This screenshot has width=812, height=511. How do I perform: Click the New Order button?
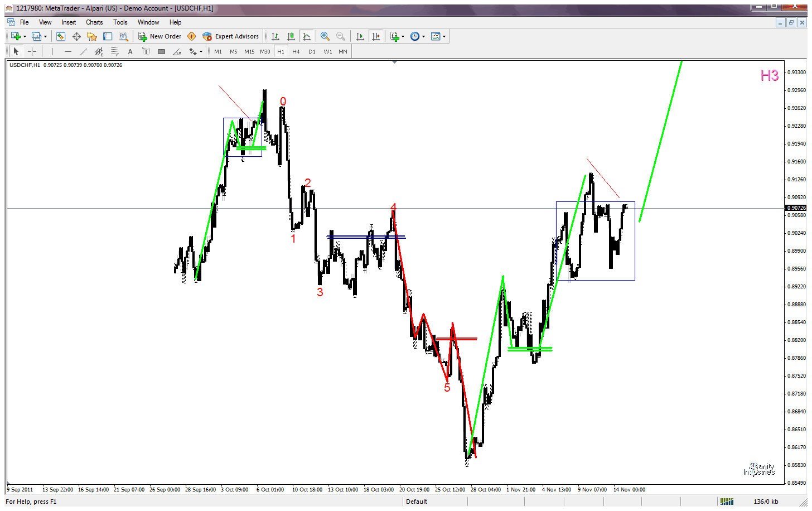pos(160,36)
